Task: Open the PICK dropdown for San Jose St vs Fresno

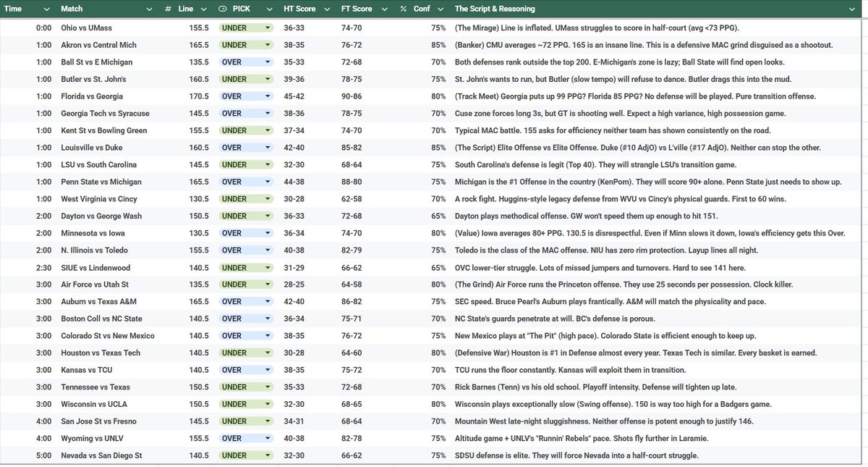Action: tap(268, 421)
